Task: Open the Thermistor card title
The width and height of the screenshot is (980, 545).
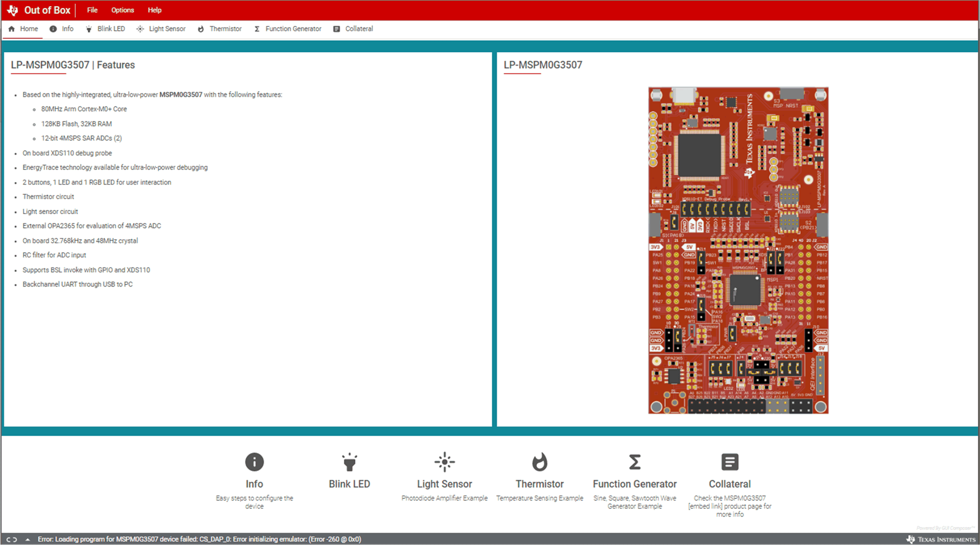Action: pos(540,484)
